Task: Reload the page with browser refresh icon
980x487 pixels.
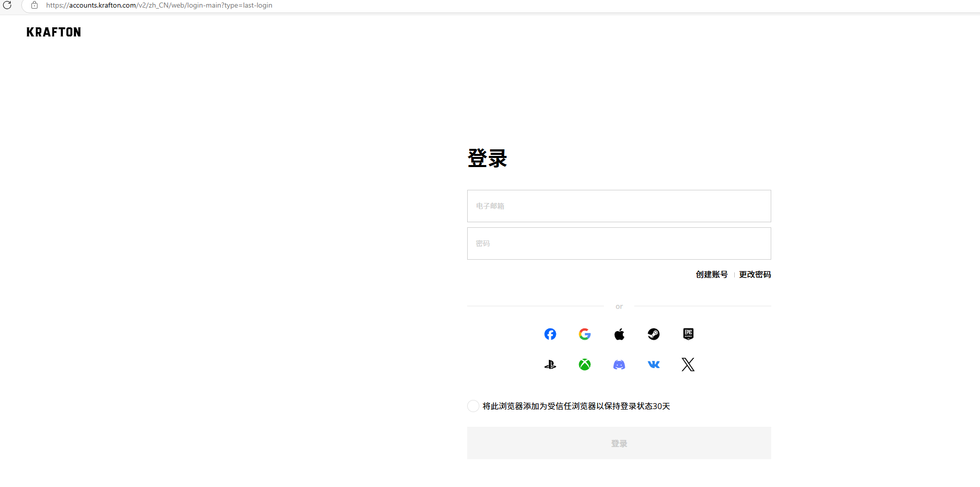Action: pos(7,5)
